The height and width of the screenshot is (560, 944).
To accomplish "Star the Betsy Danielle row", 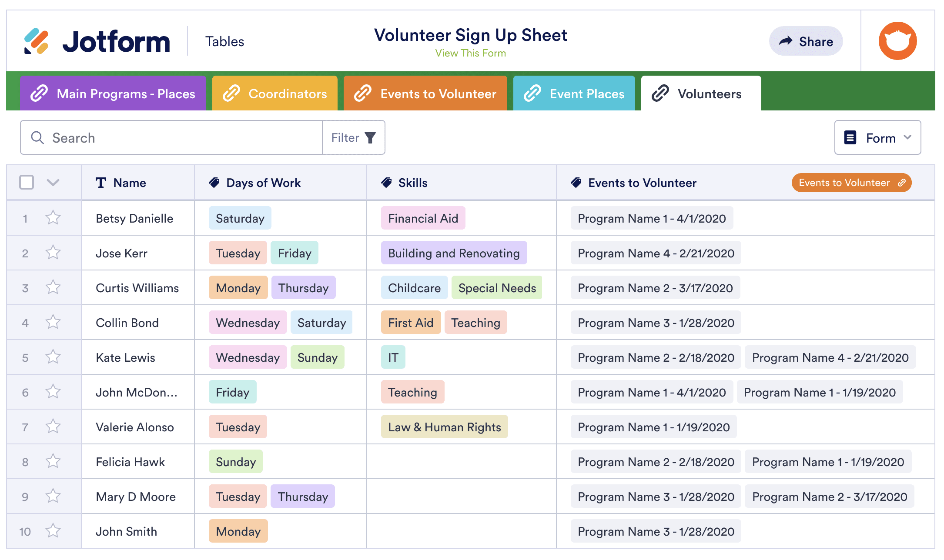I will click(x=53, y=218).
